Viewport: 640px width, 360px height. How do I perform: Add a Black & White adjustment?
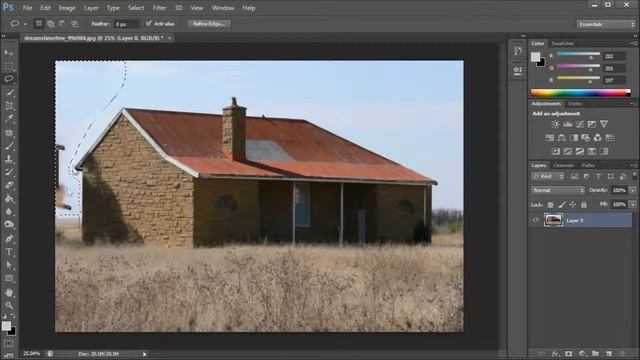(x=573, y=138)
